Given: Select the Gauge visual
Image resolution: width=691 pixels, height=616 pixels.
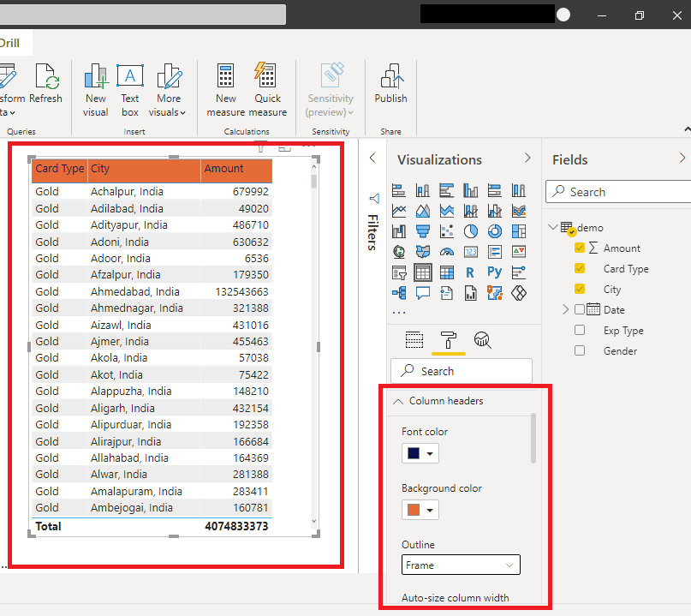Looking at the screenshot, I should coord(446,251).
